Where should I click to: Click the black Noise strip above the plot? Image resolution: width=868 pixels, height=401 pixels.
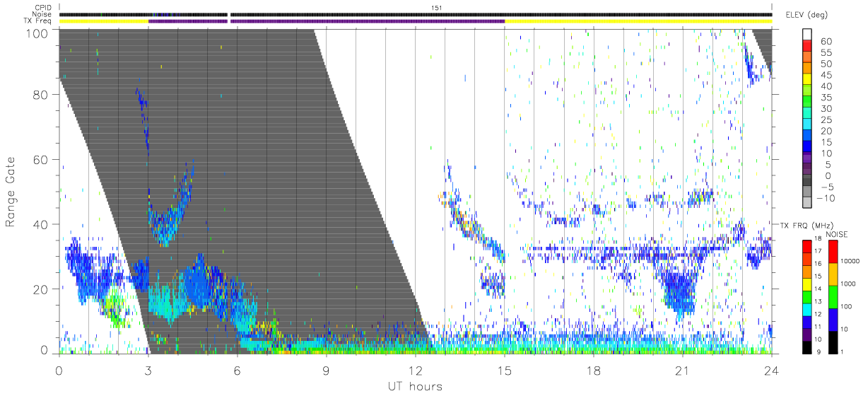pyautogui.click(x=416, y=14)
